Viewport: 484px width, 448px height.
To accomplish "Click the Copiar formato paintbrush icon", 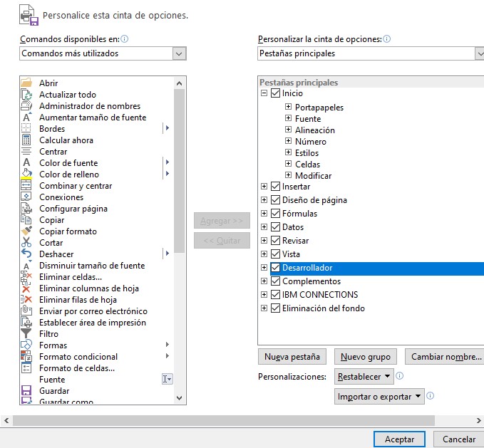I will coord(26,231).
